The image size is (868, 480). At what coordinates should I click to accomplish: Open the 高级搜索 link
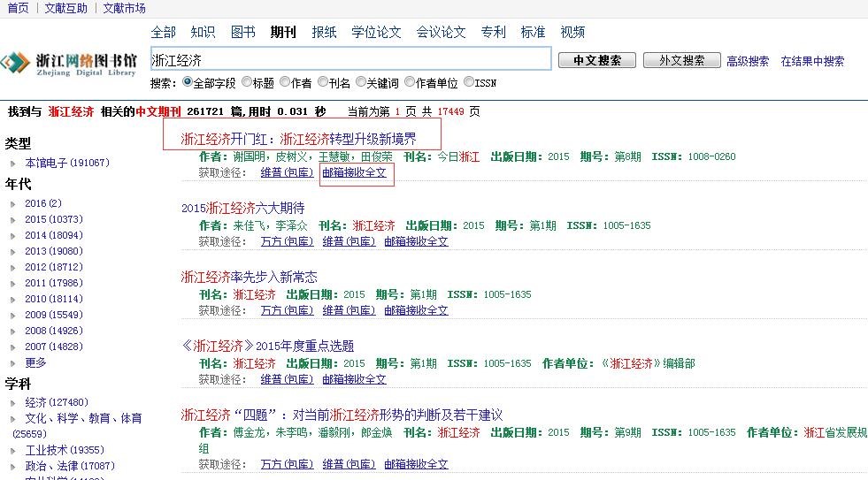pyautogui.click(x=748, y=61)
